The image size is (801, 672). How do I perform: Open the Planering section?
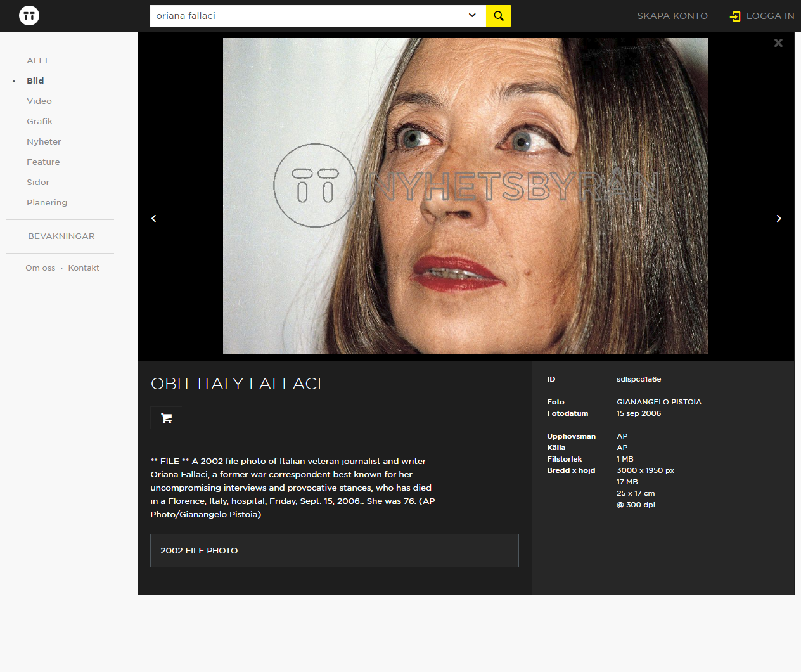47,203
